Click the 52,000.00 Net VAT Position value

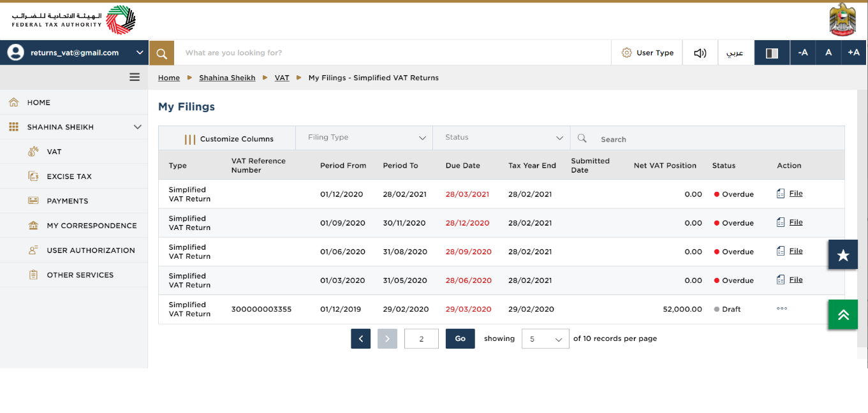point(682,309)
